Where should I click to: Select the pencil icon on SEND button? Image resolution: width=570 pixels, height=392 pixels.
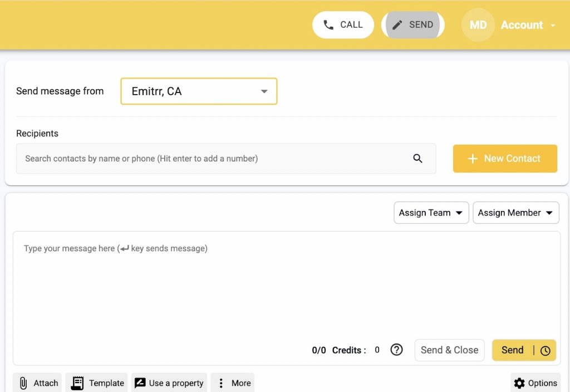(x=397, y=24)
